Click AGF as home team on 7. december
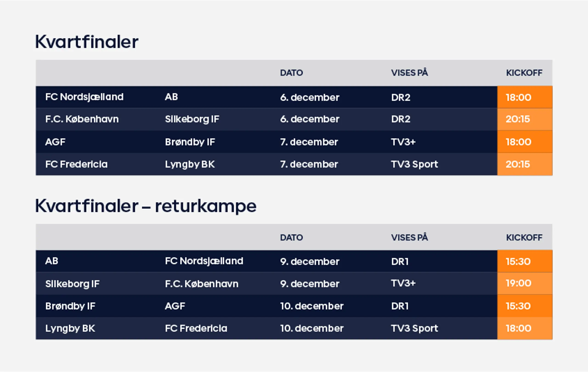 coord(55,142)
